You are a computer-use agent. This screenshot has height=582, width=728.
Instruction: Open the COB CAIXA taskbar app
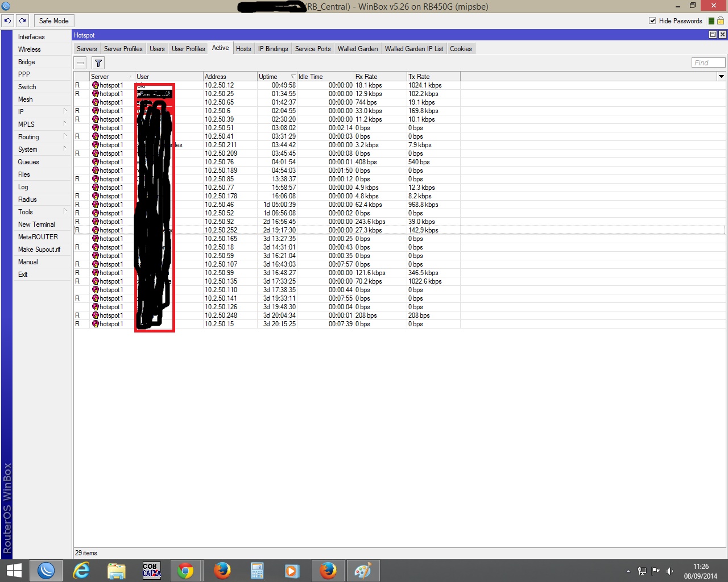[x=152, y=571]
